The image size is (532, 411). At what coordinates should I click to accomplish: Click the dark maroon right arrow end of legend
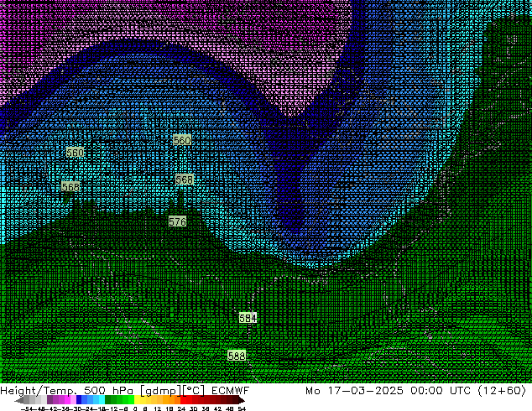pos(242,400)
